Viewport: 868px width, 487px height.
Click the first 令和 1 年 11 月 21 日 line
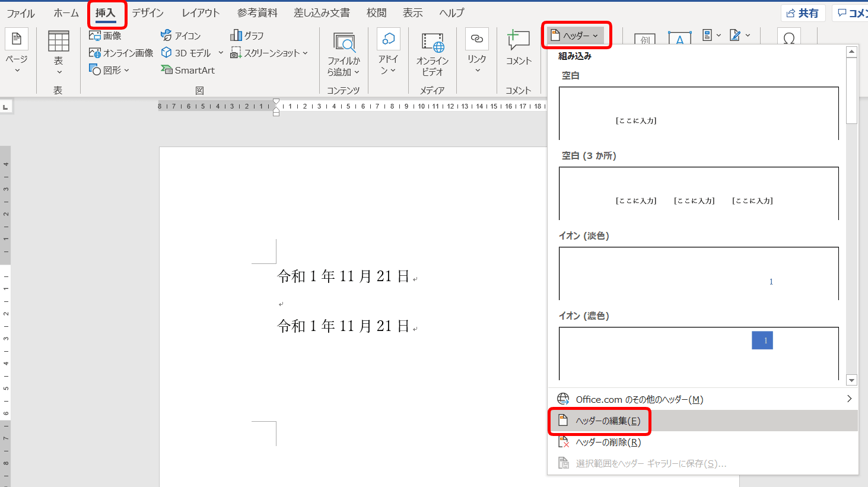click(x=344, y=276)
